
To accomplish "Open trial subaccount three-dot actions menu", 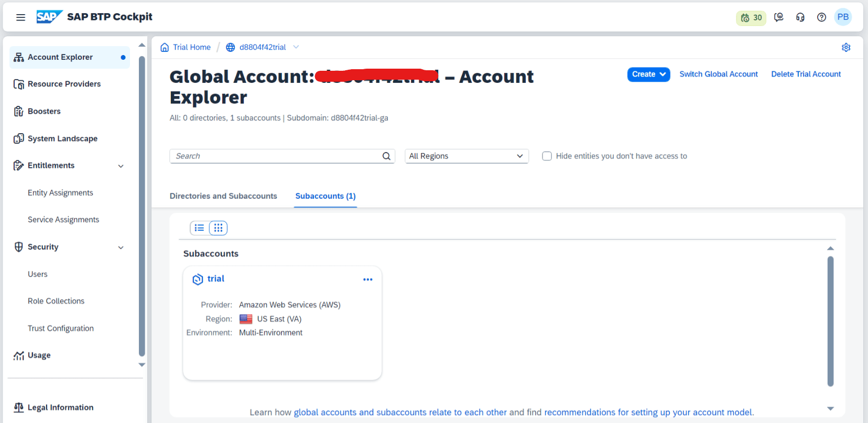I will (367, 279).
